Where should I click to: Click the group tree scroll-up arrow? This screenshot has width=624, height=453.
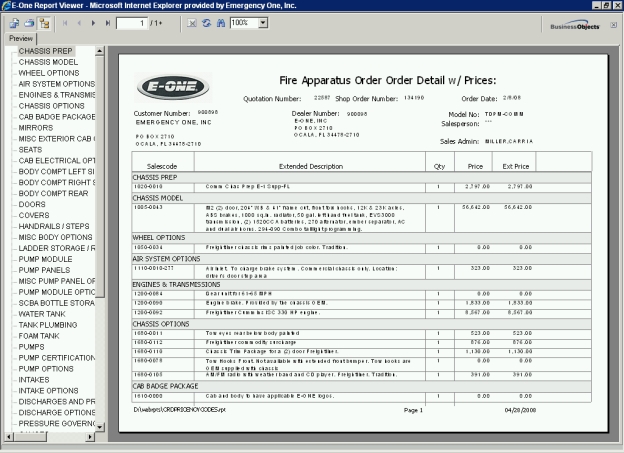pyautogui.click(x=99, y=51)
